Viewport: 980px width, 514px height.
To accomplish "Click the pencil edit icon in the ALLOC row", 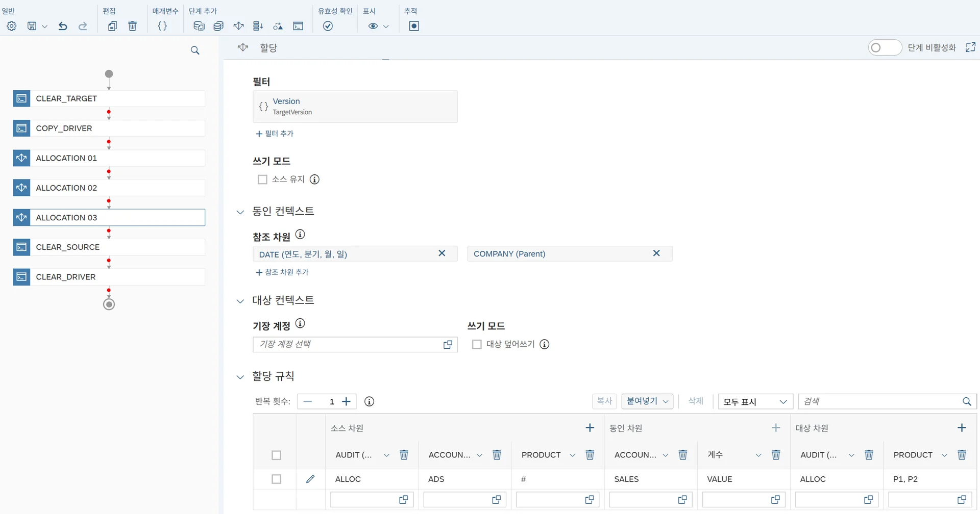I will point(310,479).
